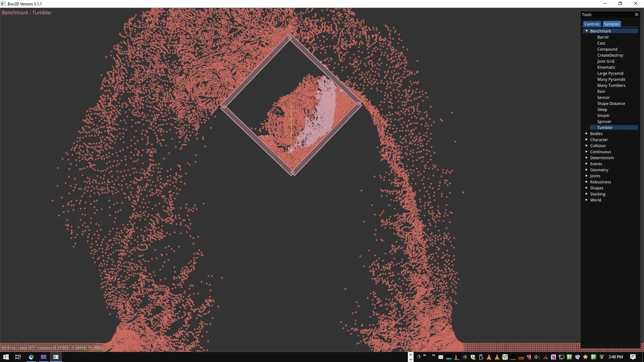This screenshot has height=362, width=644.
Task: Select the Spinner benchmark sample
Action: [x=604, y=122]
